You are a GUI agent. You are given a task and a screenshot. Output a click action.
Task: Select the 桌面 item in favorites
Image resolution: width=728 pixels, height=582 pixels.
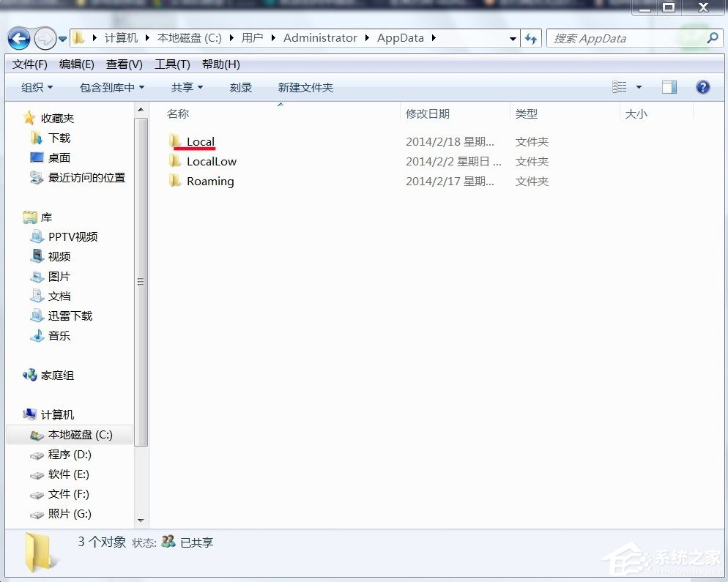click(59, 157)
